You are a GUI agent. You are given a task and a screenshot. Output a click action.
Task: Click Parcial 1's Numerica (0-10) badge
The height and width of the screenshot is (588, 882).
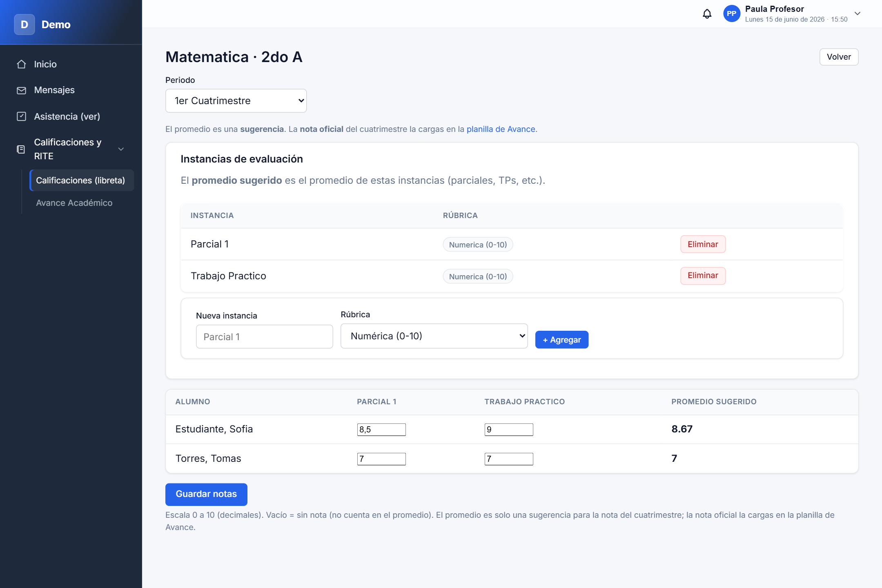(x=478, y=245)
